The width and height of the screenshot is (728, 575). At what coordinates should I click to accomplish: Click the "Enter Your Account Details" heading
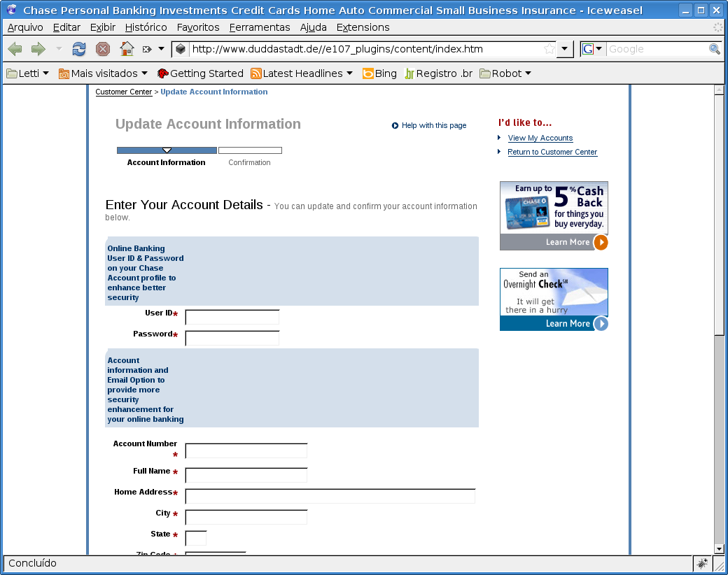[184, 205]
